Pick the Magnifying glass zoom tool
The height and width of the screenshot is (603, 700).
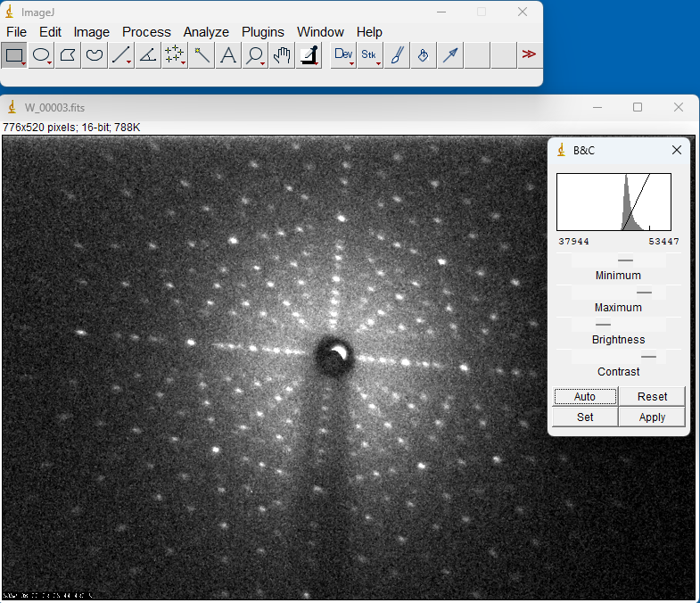[255, 55]
